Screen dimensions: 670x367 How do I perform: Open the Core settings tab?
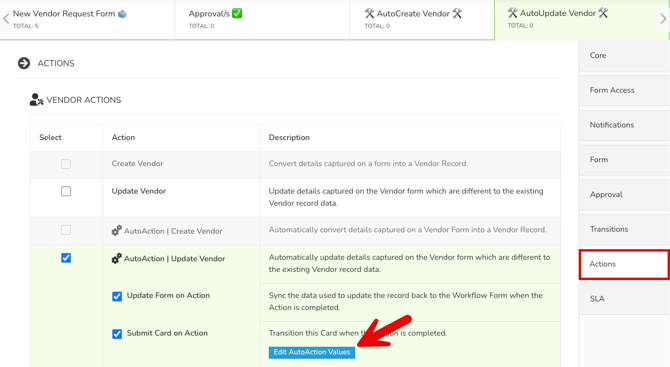pyautogui.click(x=624, y=56)
